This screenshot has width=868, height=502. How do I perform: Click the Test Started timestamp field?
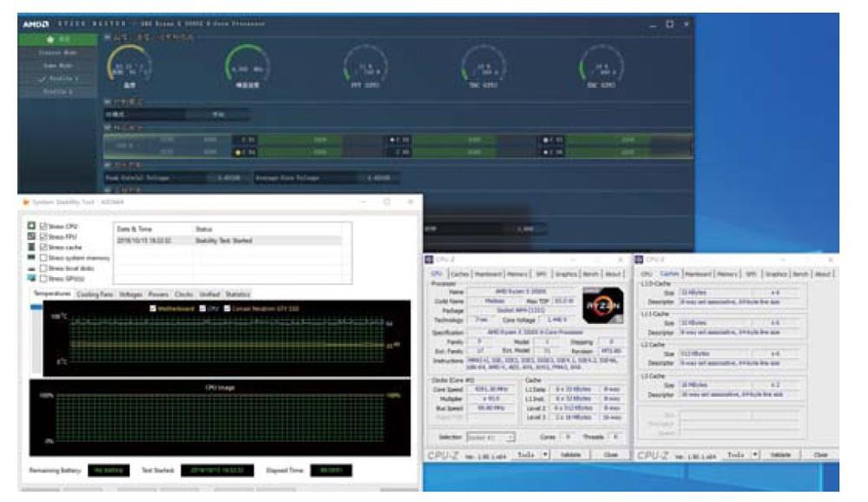click(218, 471)
